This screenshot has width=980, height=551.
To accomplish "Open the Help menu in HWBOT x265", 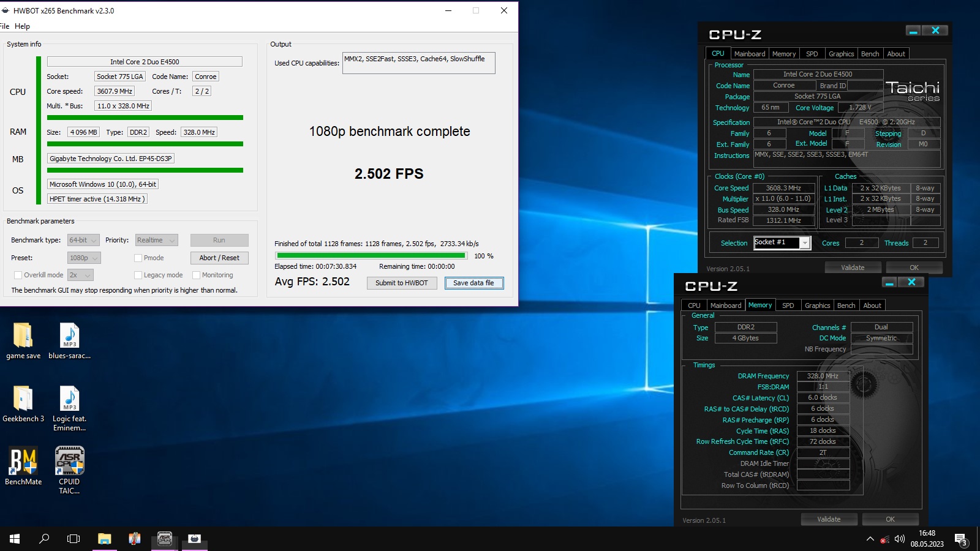I will point(22,26).
